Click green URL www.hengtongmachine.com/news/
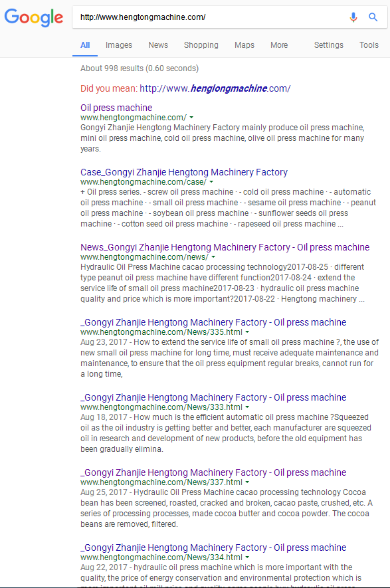Viewport: 390px width, 588px height. pos(144,257)
